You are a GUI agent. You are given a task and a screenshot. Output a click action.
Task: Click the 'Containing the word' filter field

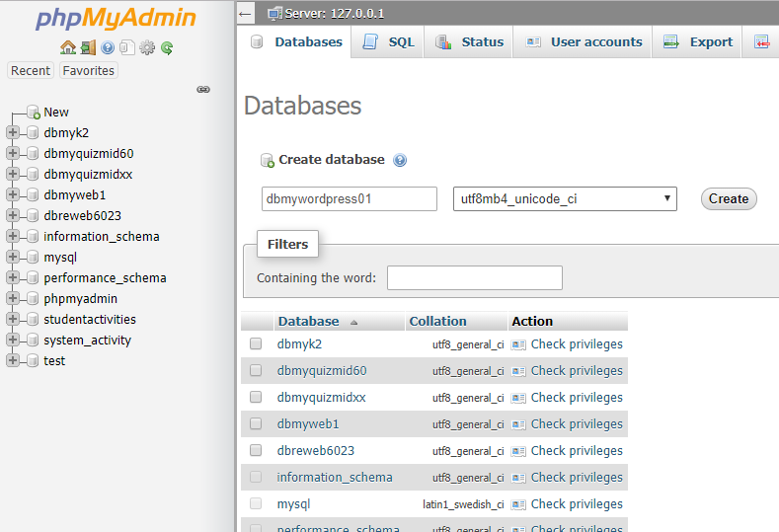coord(474,278)
